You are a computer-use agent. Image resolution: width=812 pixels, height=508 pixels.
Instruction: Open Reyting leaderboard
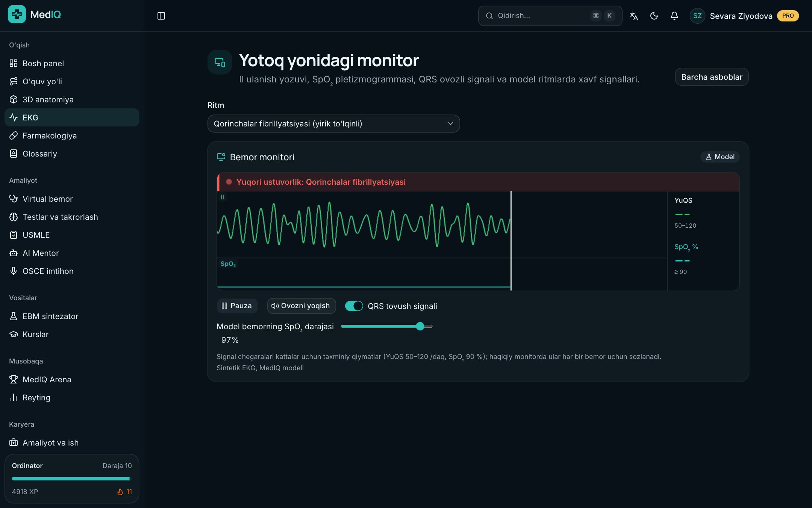tap(72, 397)
